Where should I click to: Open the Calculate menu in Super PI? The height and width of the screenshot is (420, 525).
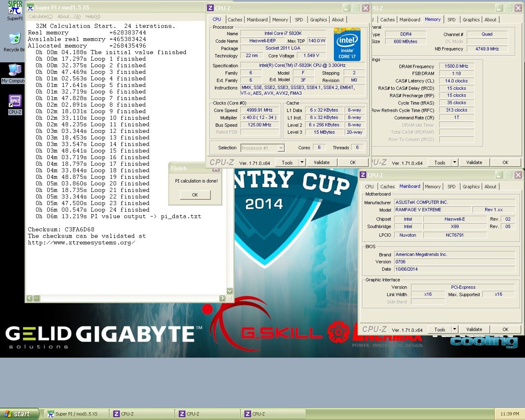click(x=40, y=16)
